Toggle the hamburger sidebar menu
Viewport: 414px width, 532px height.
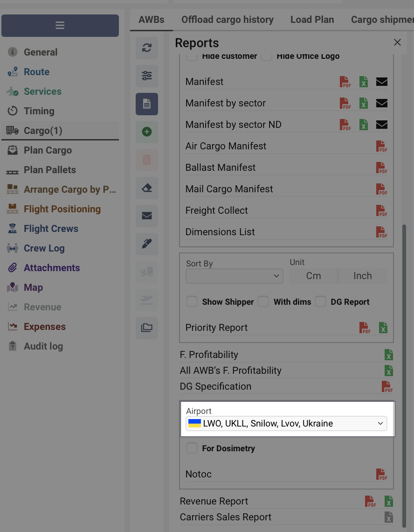click(60, 26)
